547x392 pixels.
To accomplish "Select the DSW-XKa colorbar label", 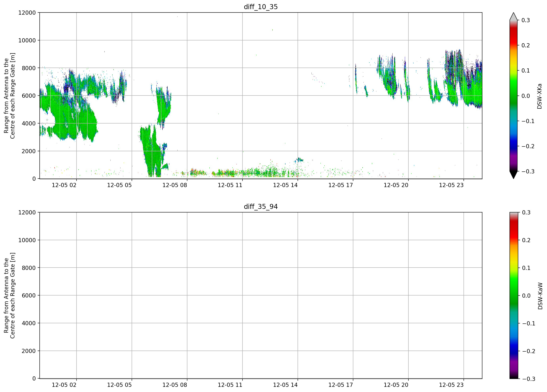I will 539,96.
